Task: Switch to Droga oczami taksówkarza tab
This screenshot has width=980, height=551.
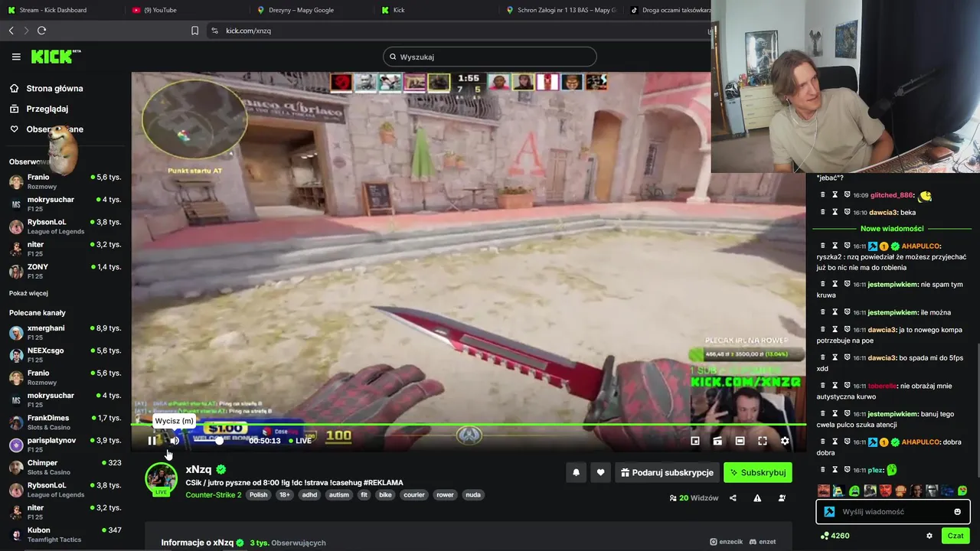Action: coord(669,10)
